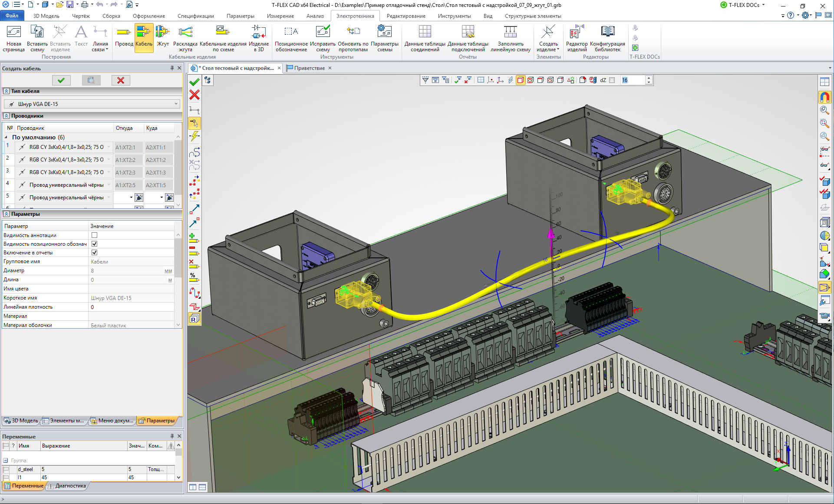Open the Шнур VGA DE-15 cable type dropdown
This screenshot has height=504, width=834.
(x=176, y=104)
